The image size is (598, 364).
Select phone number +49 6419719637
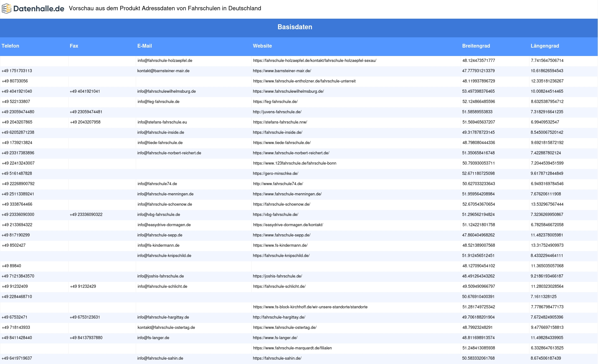click(17, 358)
